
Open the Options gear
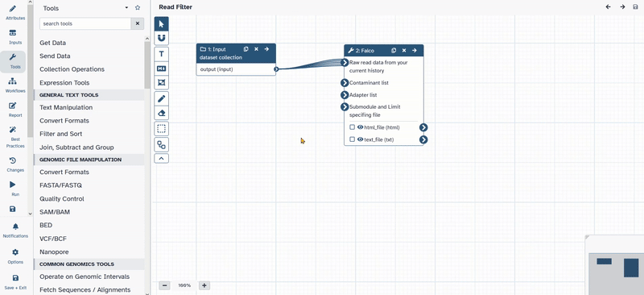[15, 256]
